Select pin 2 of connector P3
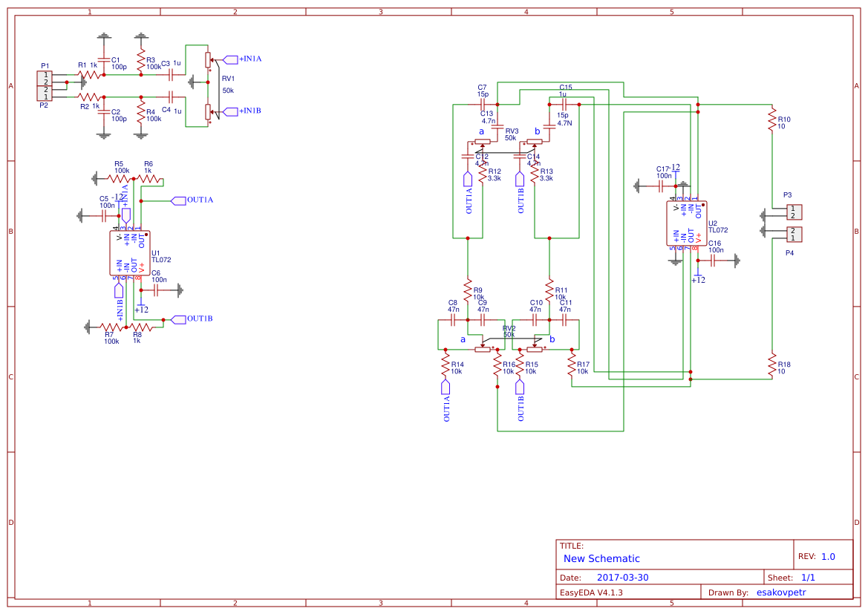Image resolution: width=868 pixels, height=614 pixels. click(x=793, y=216)
